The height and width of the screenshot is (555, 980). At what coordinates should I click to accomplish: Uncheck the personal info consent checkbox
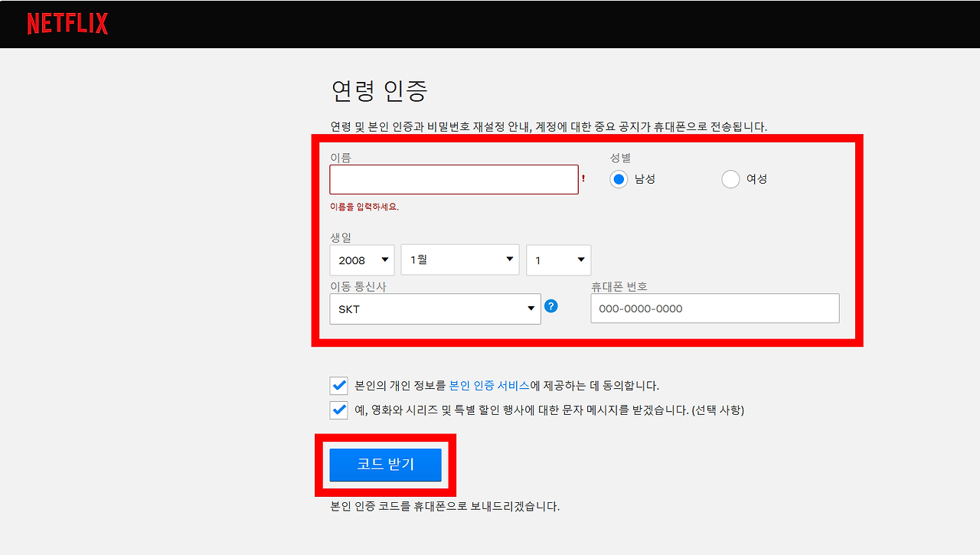tap(338, 385)
